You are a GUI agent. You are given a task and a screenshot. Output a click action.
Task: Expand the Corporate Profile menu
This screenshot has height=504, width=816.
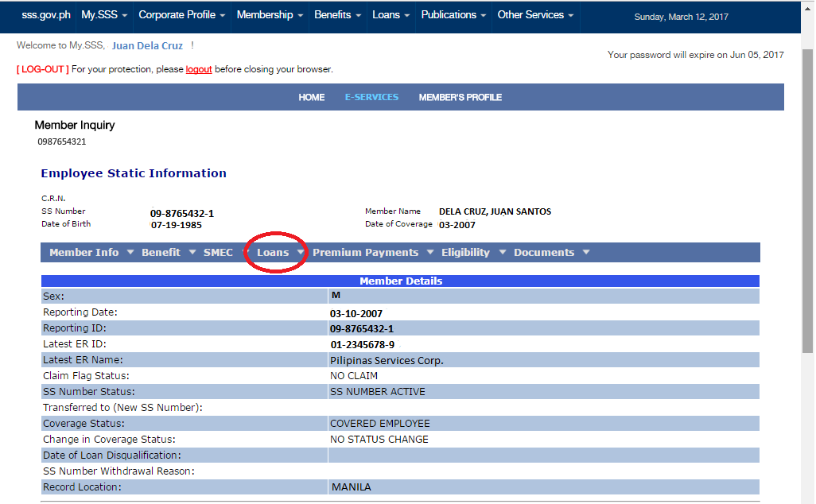(x=177, y=14)
